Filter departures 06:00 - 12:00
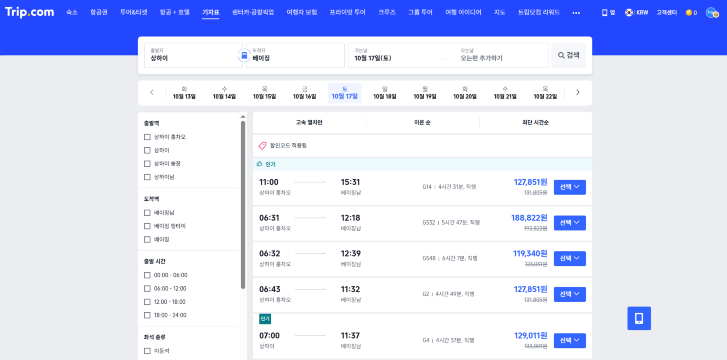This screenshot has height=360, width=727. pos(147,289)
